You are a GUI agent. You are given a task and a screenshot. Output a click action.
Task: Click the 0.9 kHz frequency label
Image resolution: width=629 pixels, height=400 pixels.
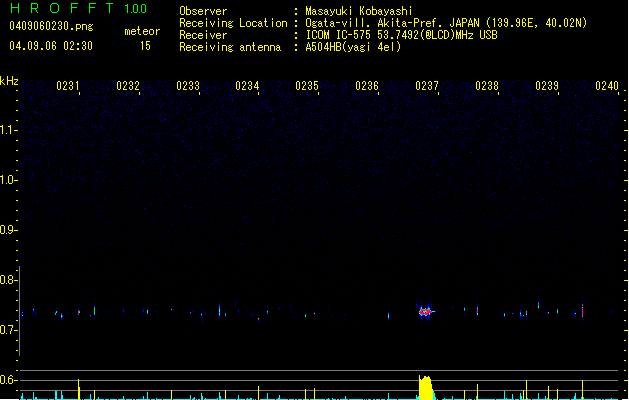tap(9, 230)
